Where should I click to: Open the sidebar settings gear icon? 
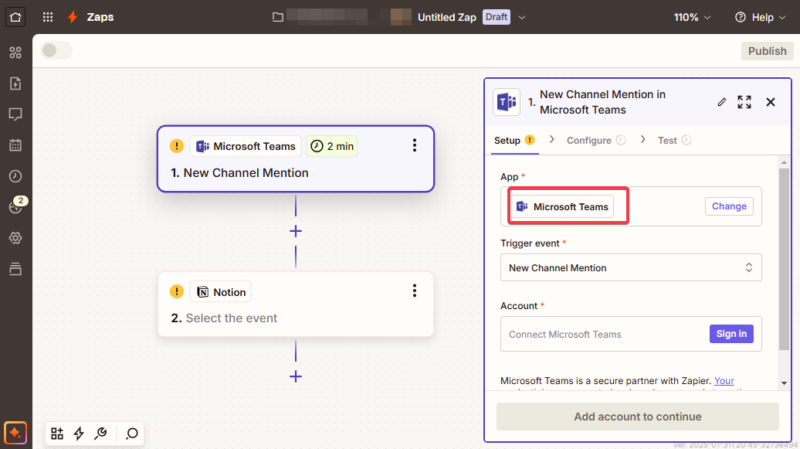coord(15,238)
